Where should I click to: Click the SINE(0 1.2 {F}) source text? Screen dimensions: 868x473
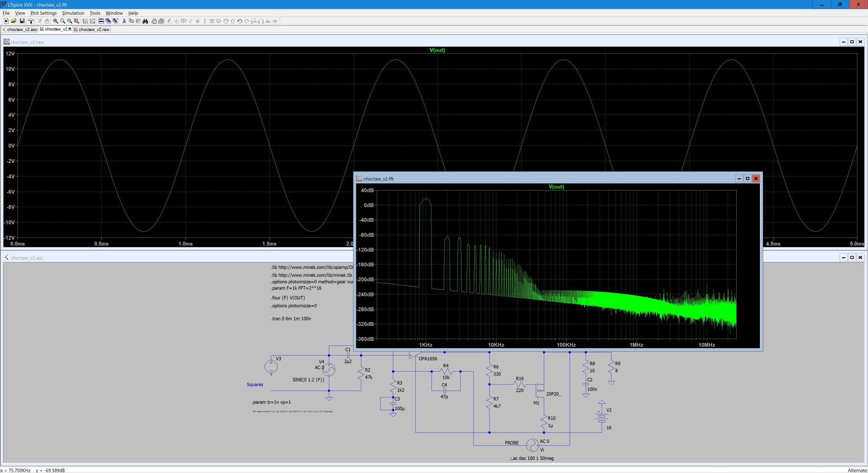[308, 380]
